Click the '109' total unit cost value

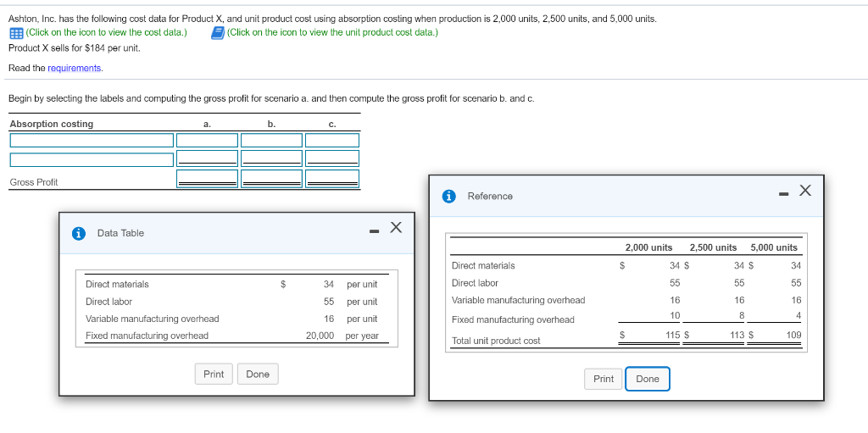coord(793,335)
